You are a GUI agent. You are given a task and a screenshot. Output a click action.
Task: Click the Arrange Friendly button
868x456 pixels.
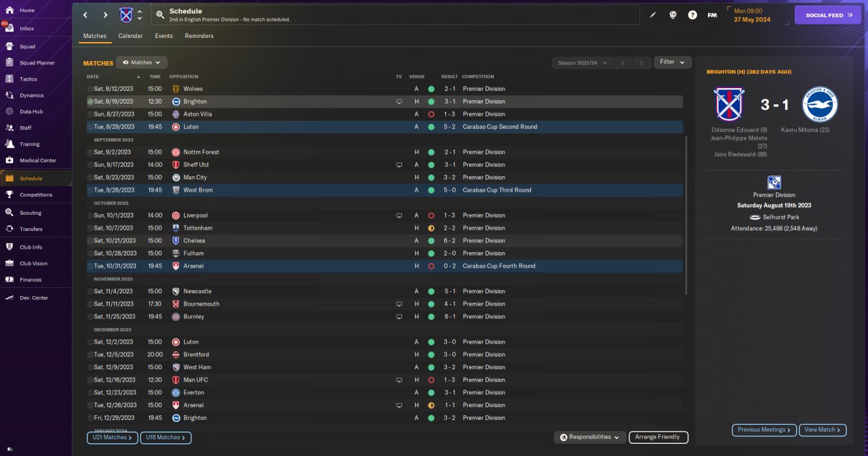(x=658, y=437)
